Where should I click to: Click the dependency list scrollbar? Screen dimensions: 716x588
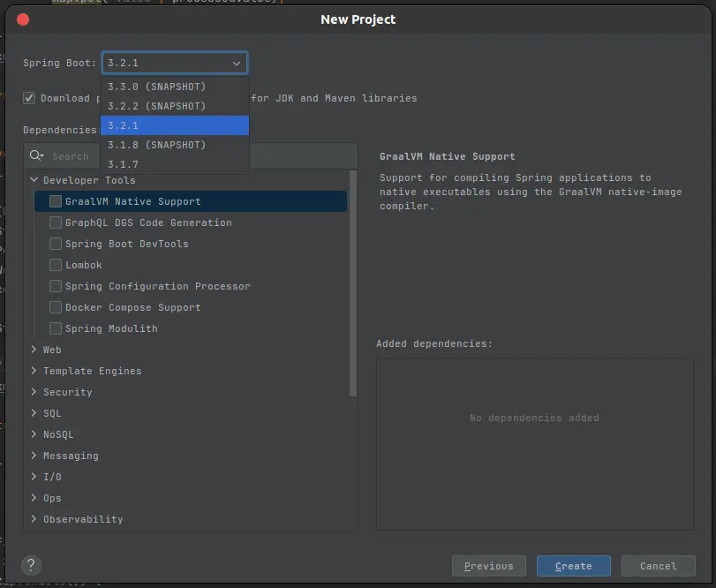(x=352, y=283)
